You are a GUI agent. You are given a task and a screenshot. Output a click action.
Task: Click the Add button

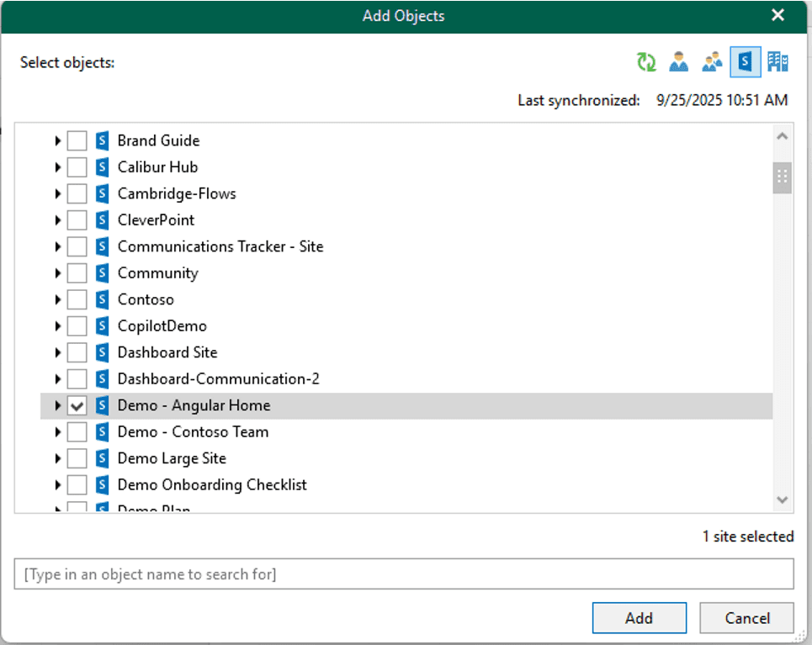click(x=639, y=617)
